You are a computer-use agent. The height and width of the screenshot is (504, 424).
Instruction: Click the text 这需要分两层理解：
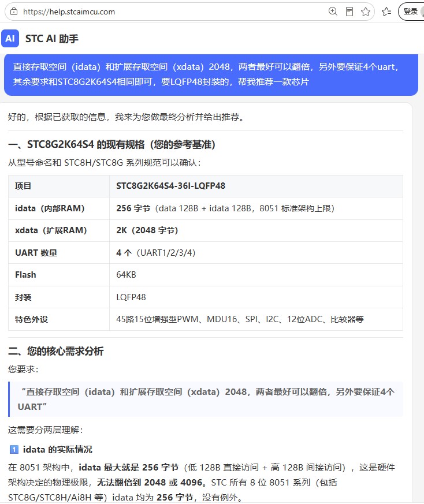pos(46,430)
